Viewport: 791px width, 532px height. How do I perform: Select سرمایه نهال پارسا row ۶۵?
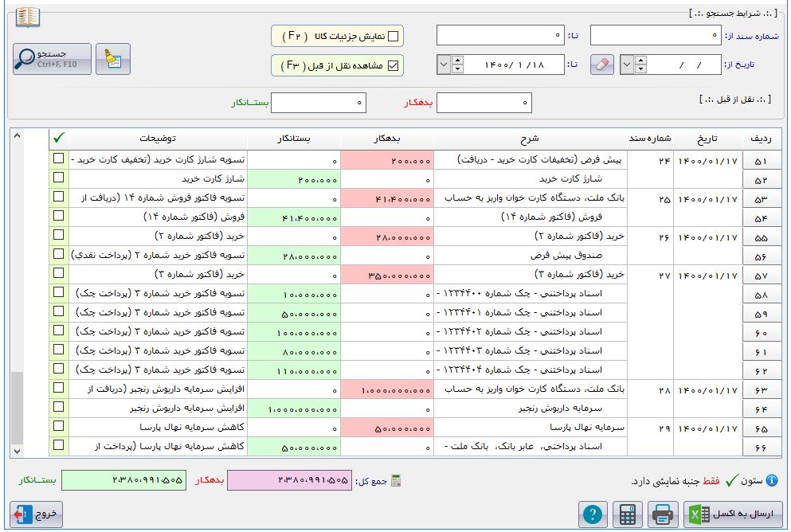[x=531, y=428]
